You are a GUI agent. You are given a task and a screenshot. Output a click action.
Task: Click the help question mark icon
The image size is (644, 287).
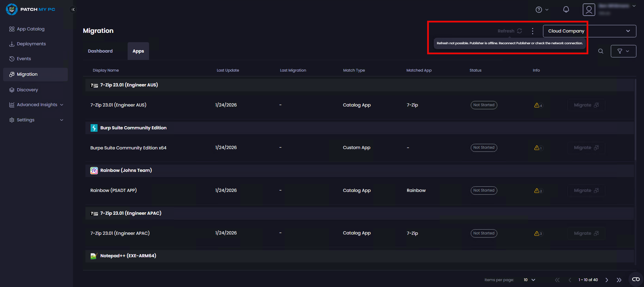(539, 10)
